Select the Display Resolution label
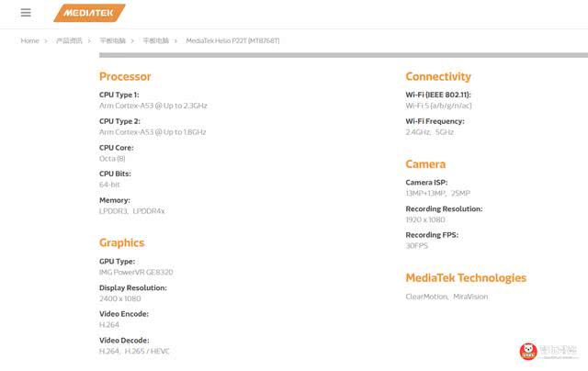588x371 pixels. (133, 287)
